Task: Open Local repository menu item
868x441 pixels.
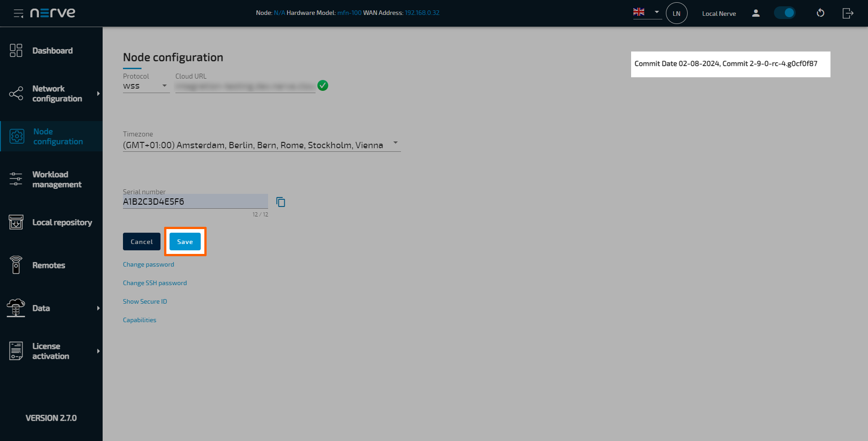Action: pos(51,222)
